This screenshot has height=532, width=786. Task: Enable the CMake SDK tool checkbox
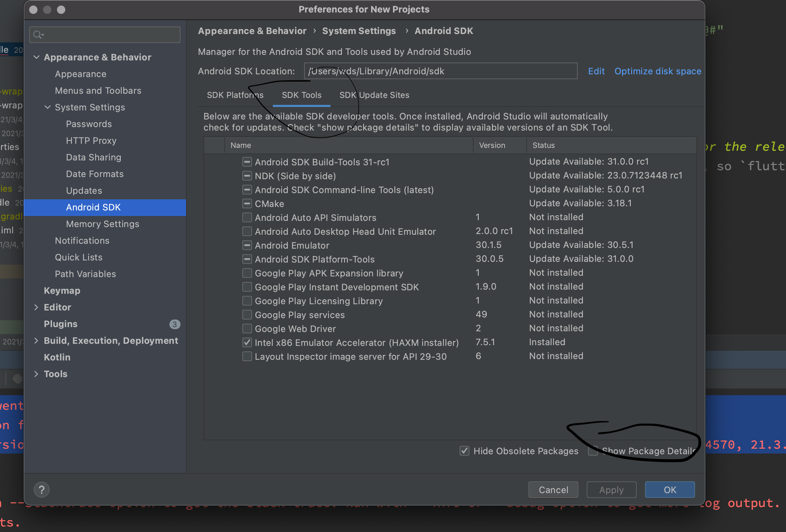pos(247,203)
